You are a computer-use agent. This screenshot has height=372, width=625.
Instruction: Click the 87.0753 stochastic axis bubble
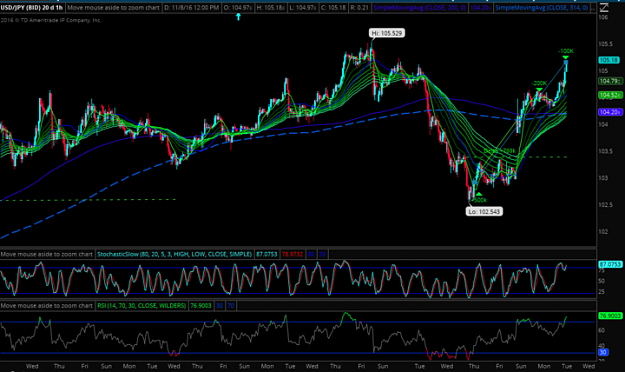coord(610,264)
